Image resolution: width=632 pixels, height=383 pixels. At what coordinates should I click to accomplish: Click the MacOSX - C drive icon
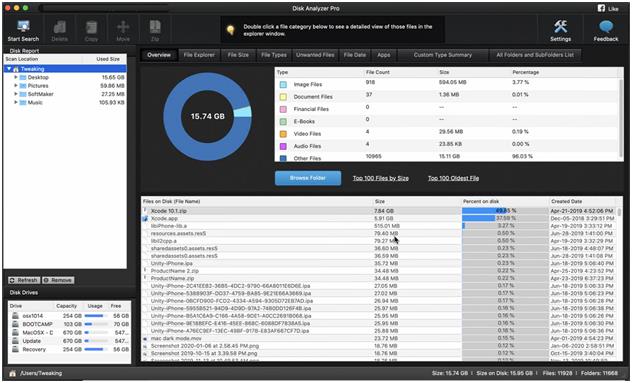pos(15,333)
